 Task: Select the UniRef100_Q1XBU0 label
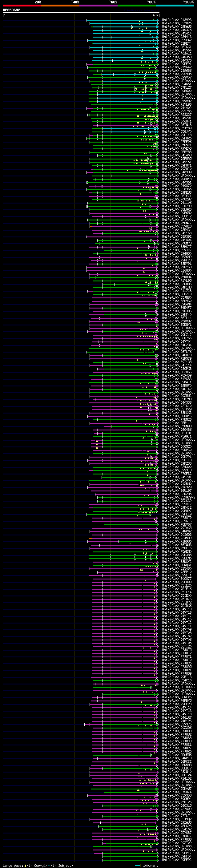click(177, 484)
